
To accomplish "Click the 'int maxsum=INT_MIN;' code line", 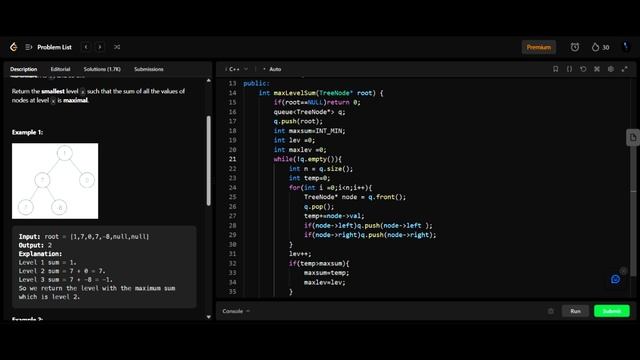I will click(309, 131).
